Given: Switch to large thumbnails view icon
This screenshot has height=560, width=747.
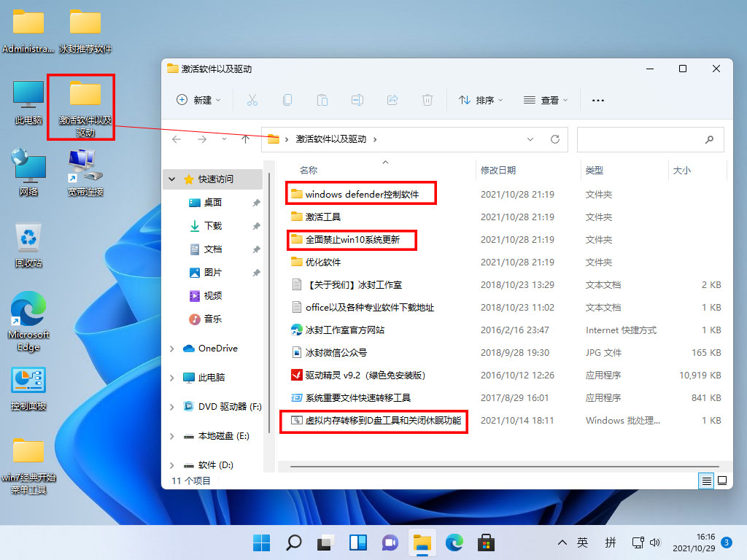Looking at the screenshot, I should pos(722,481).
